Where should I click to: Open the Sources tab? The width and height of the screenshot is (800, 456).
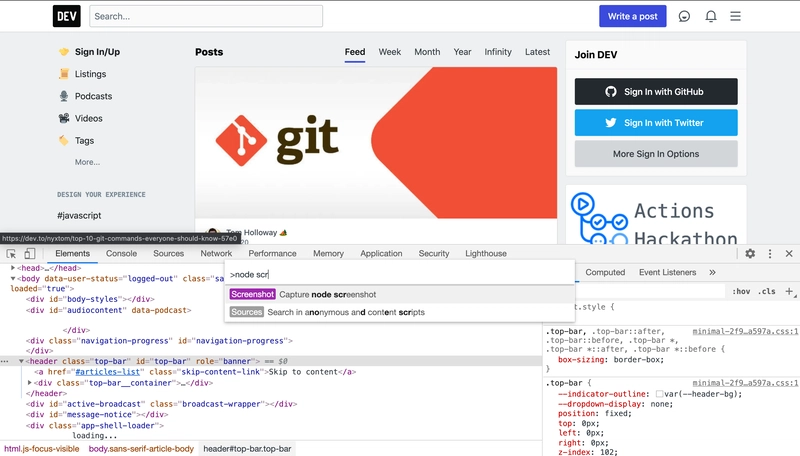coord(168,254)
